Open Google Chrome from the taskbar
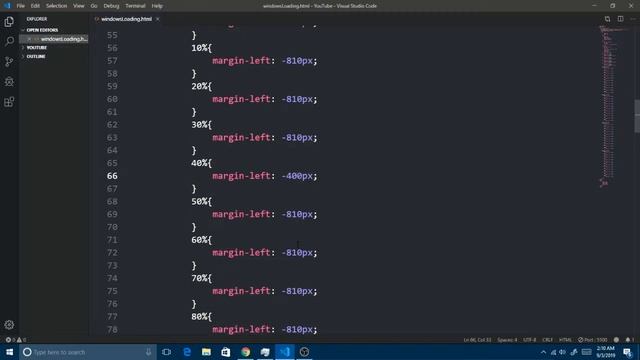Screen dimensions: 640x360 245,352
